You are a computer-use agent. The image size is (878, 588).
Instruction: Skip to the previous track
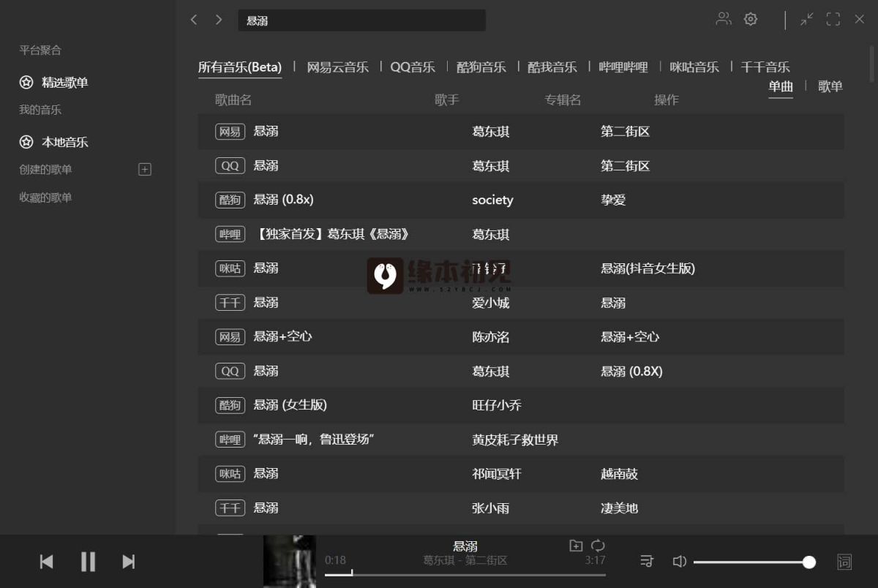46,562
